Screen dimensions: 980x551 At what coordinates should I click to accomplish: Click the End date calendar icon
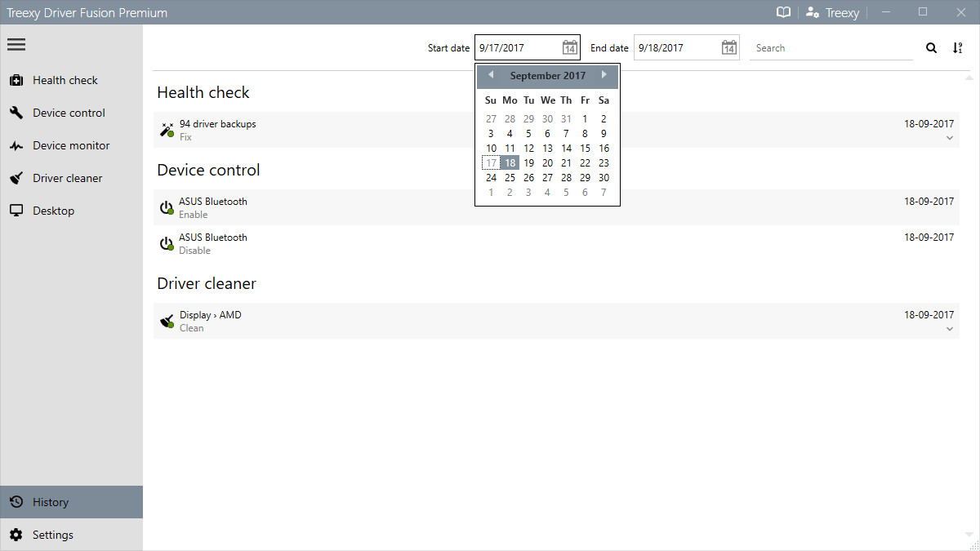728,47
